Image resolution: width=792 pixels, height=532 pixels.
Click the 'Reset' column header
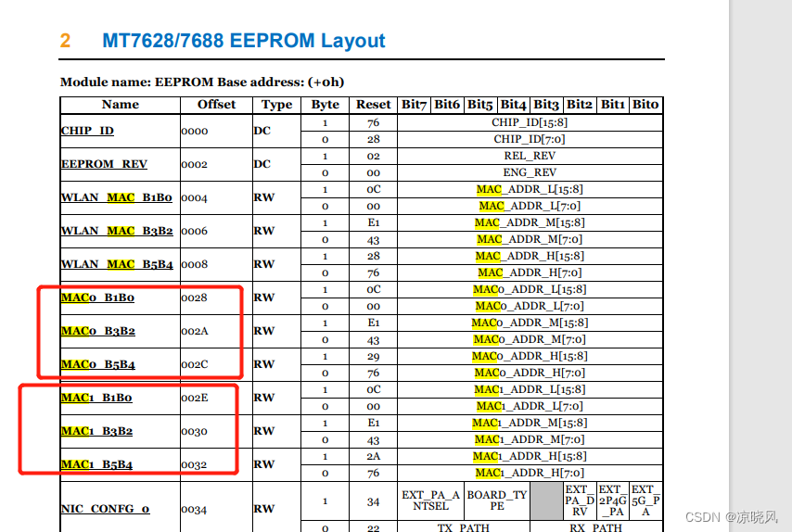(x=373, y=105)
